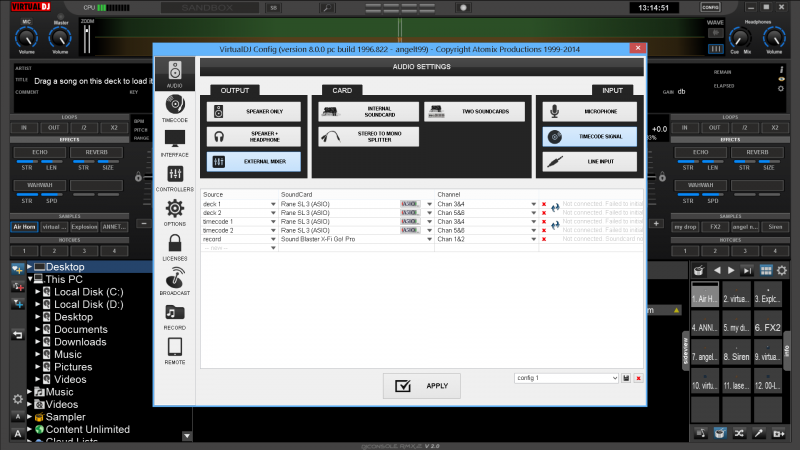Open the Licenses padlock section

[x=175, y=246]
